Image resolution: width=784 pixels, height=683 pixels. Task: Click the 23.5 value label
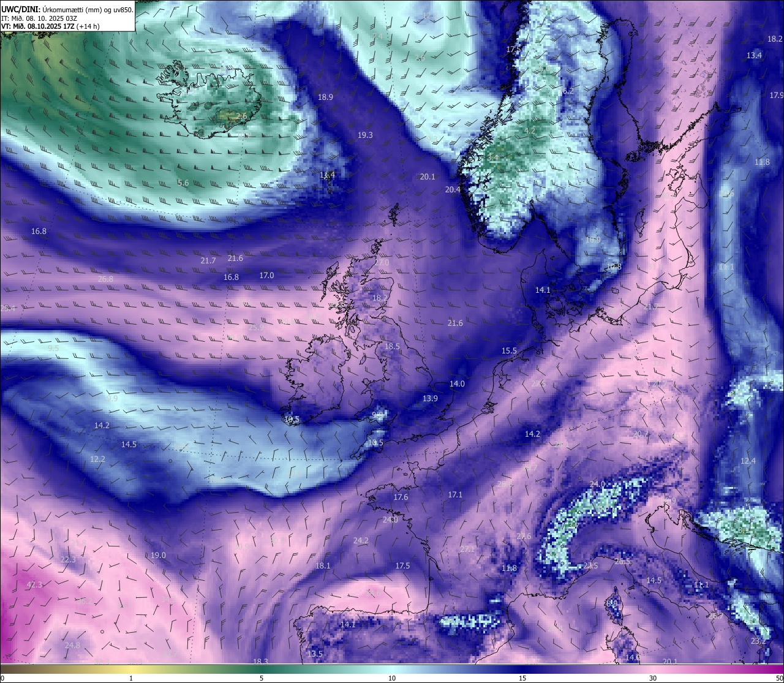(x=590, y=565)
